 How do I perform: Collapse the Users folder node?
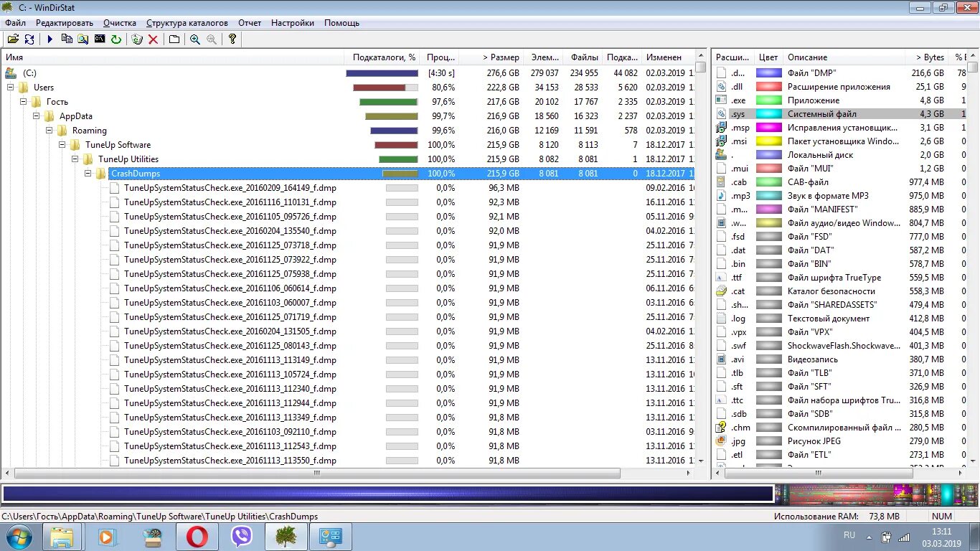tap(11, 88)
